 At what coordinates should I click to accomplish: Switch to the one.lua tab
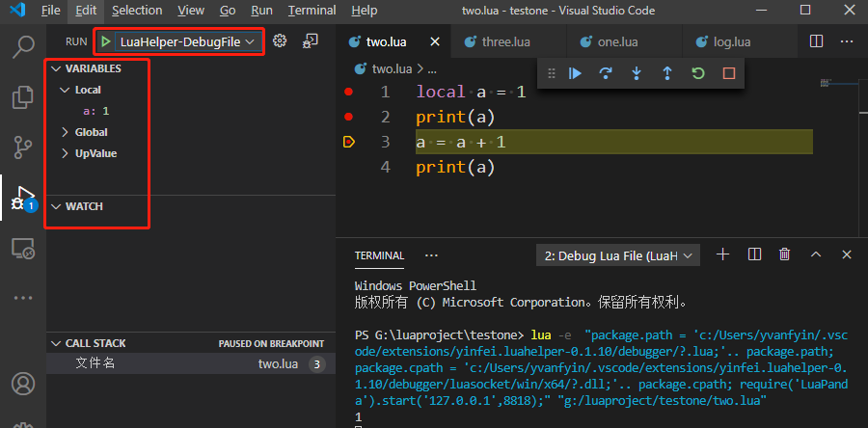tap(623, 41)
